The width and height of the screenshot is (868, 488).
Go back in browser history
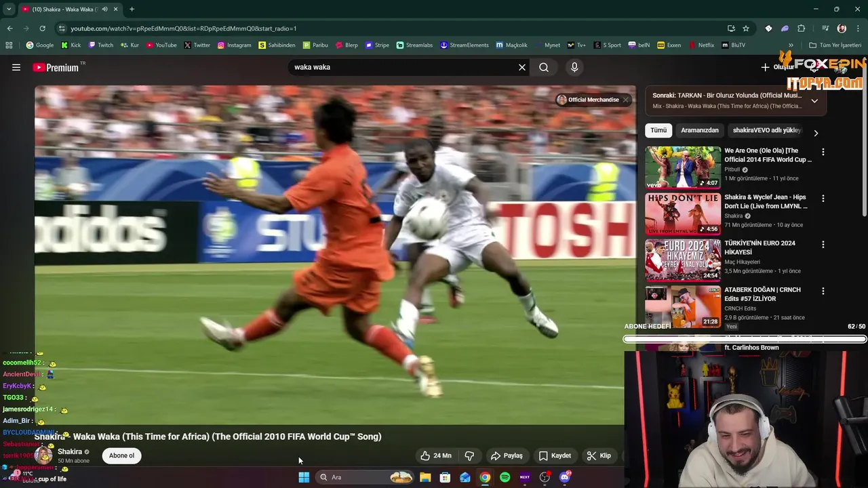click(x=9, y=28)
